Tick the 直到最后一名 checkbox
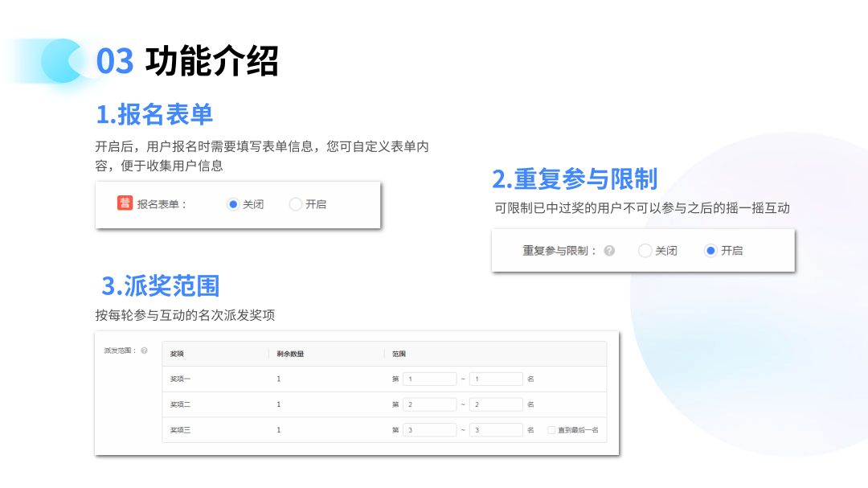This screenshot has height=488, width=868. click(x=551, y=430)
